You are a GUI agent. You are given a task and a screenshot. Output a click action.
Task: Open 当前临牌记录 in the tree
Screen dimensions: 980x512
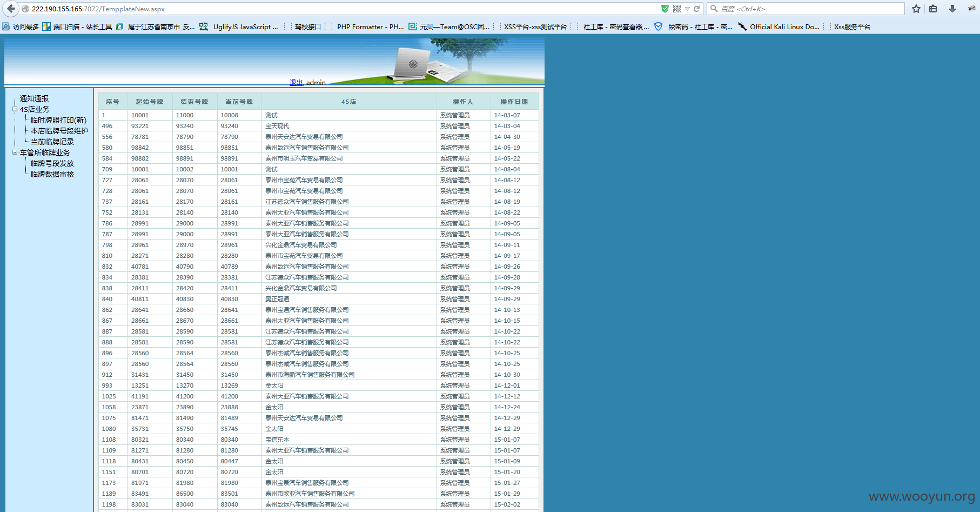pyautogui.click(x=52, y=142)
